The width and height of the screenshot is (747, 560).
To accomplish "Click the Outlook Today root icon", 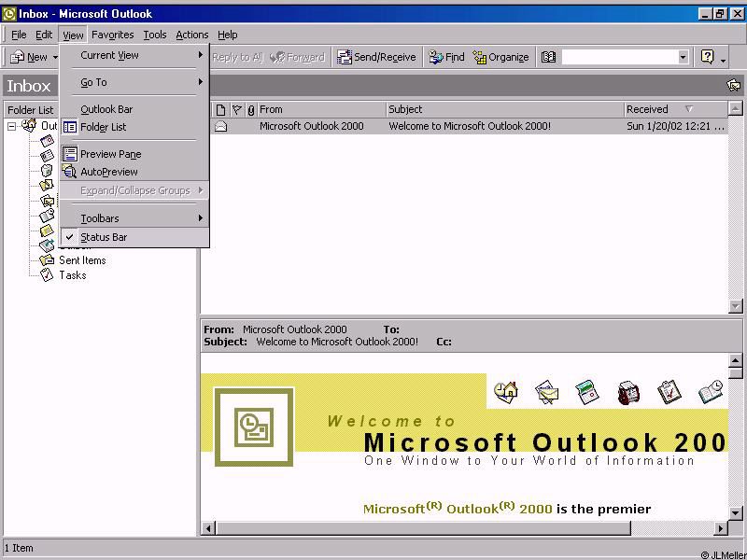I will (x=29, y=125).
